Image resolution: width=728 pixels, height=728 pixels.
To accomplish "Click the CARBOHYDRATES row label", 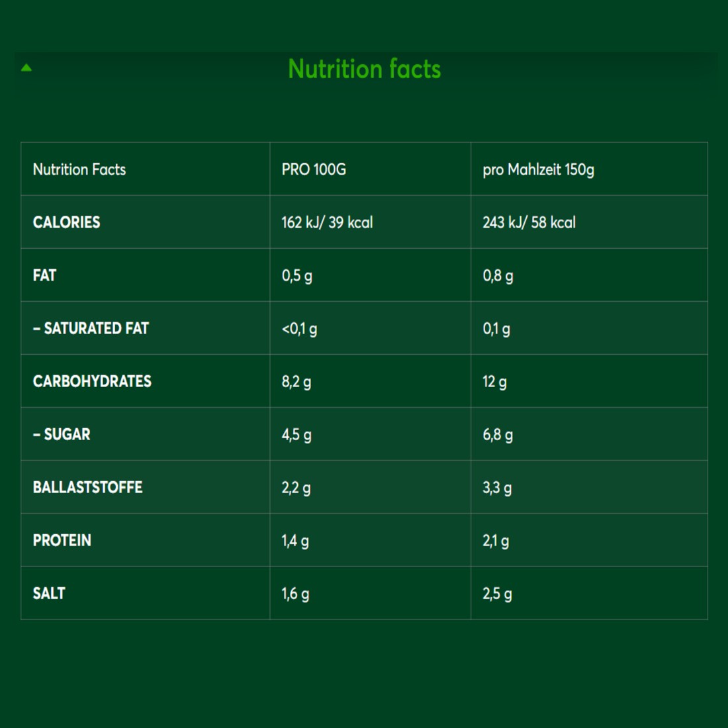I will click(x=92, y=381).
